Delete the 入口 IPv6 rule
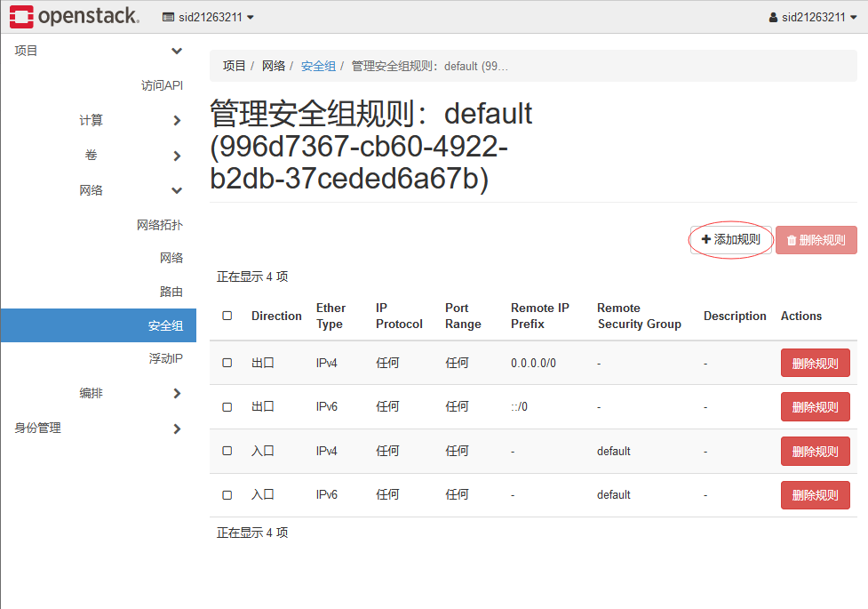The width and height of the screenshot is (868, 609). (x=815, y=495)
